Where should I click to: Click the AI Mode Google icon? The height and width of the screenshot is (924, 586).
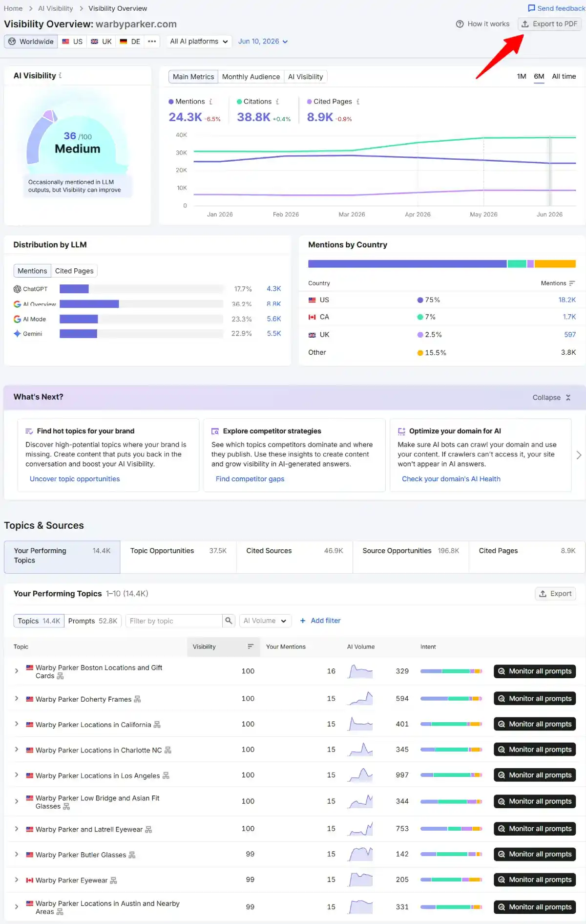(x=17, y=319)
